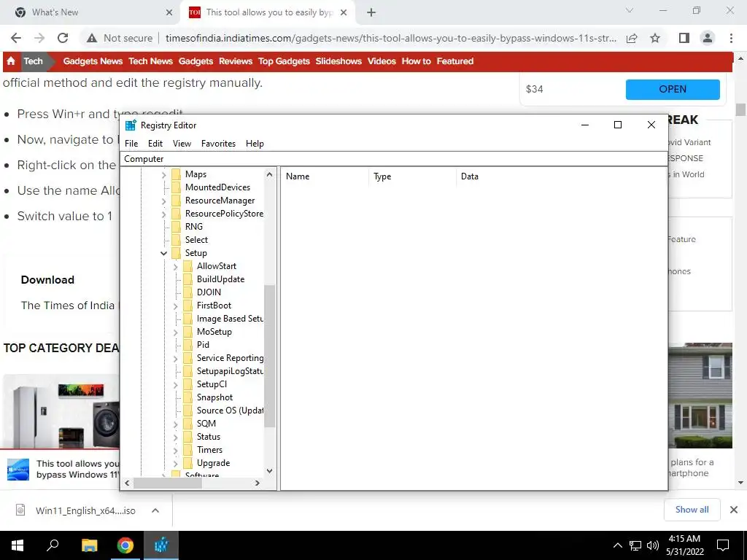Expand the AllowStart key
Viewport: 747px width, 560px height.
(175, 267)
